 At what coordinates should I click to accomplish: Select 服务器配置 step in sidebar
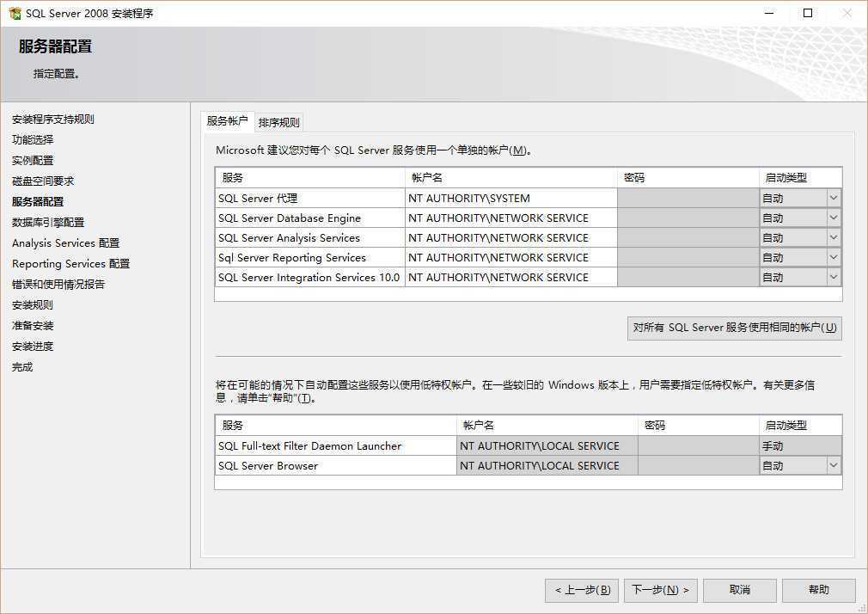pyautogui.click(x=38, y=202)
